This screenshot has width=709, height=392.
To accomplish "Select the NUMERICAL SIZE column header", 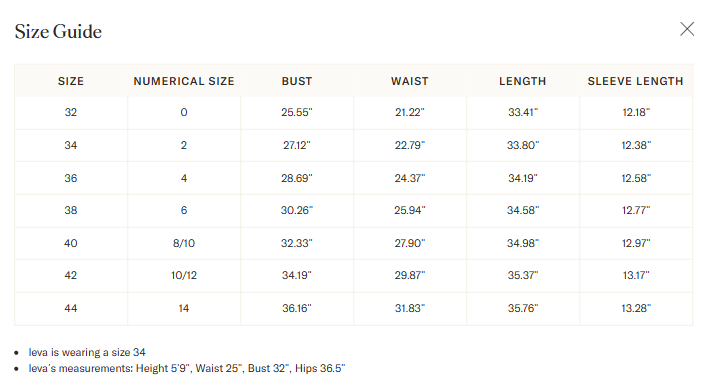I will (x=184, y=81).
